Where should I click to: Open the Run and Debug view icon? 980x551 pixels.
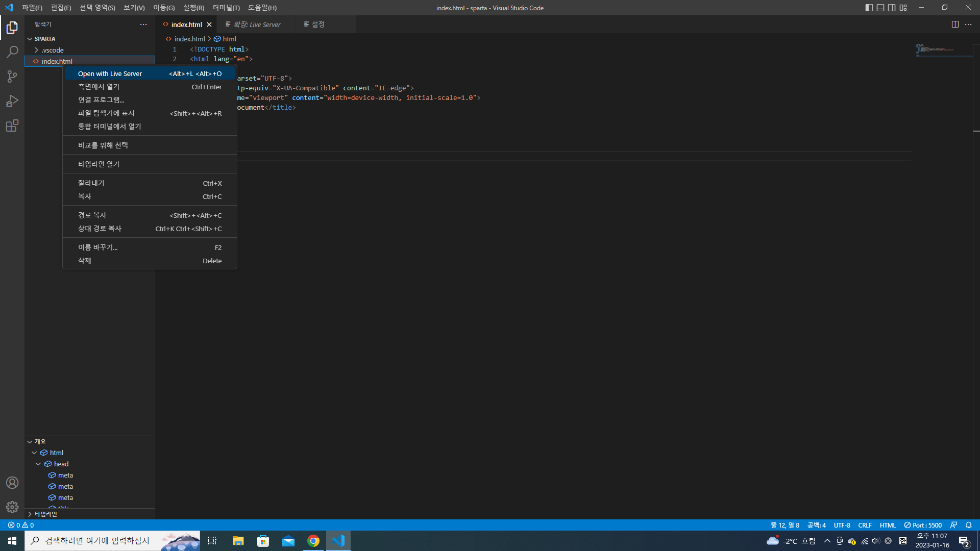coord(12,101)
